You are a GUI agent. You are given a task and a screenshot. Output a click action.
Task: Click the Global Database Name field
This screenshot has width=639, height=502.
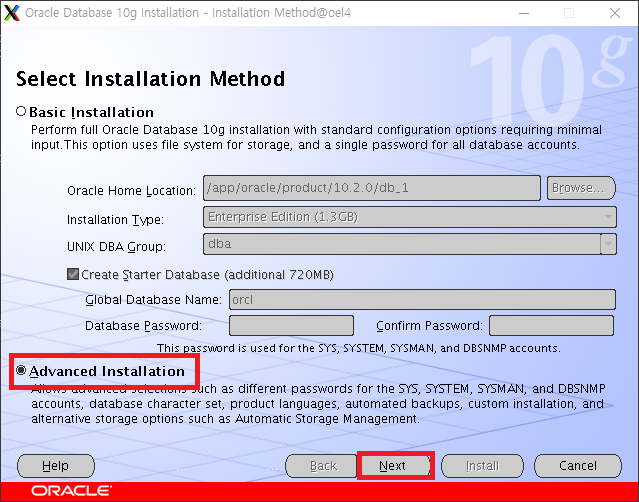[422, 299]
